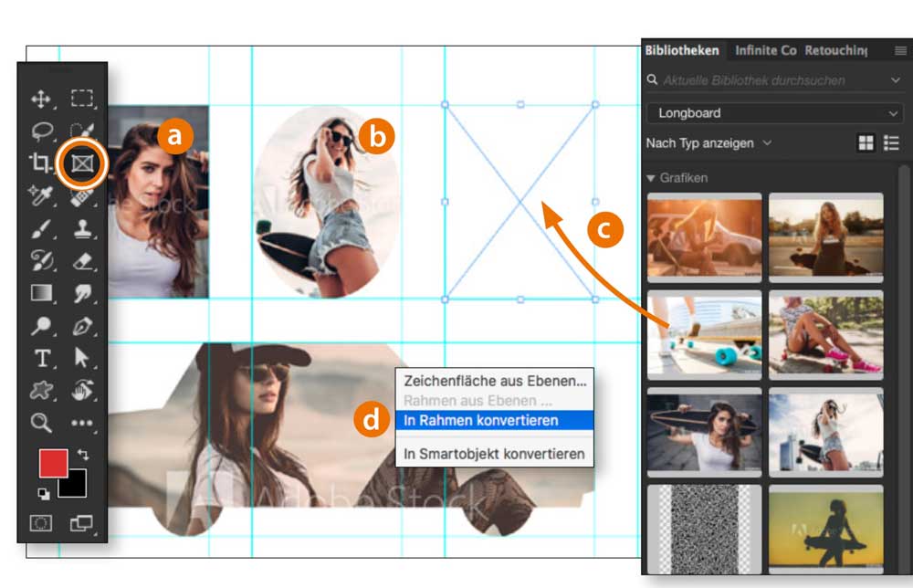Select the orange sunset car graphic thumbnail
Image resolution: width=913 pixels, height=588 pixels.
(705, 237)
